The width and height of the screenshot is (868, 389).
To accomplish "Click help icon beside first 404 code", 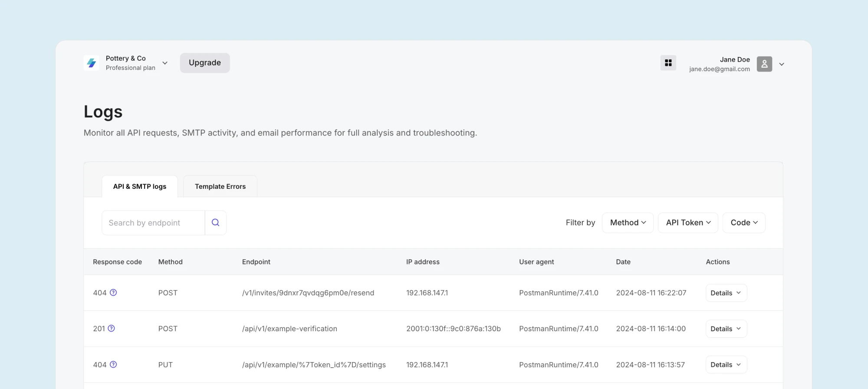I will click(x=113, y=293).
